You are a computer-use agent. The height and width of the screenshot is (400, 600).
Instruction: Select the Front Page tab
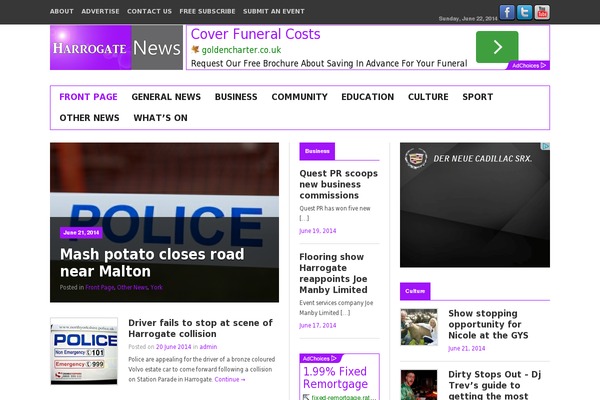pyautogui.click(x=88, y=97)
